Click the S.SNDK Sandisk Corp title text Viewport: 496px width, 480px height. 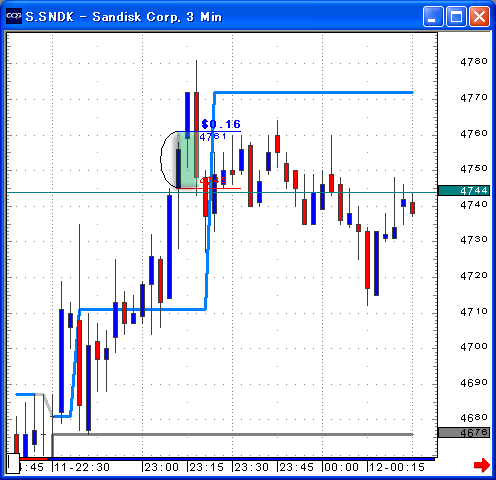tap(124, 17)
